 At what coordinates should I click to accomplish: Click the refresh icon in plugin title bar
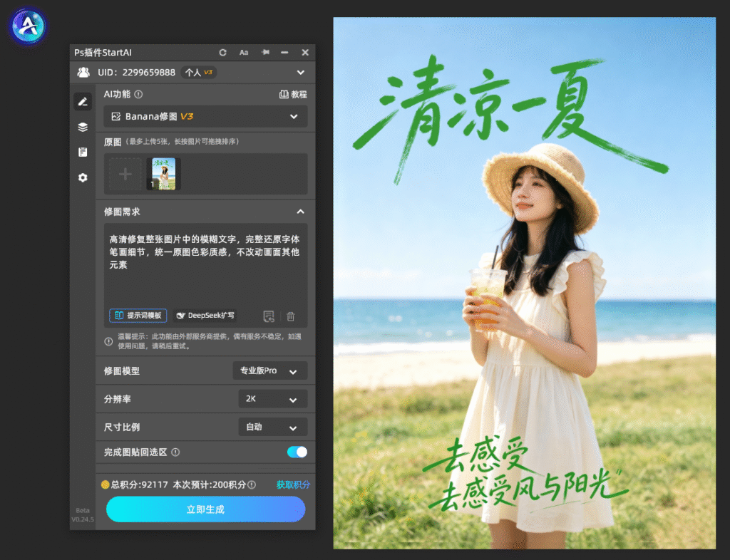click(223, 53)
